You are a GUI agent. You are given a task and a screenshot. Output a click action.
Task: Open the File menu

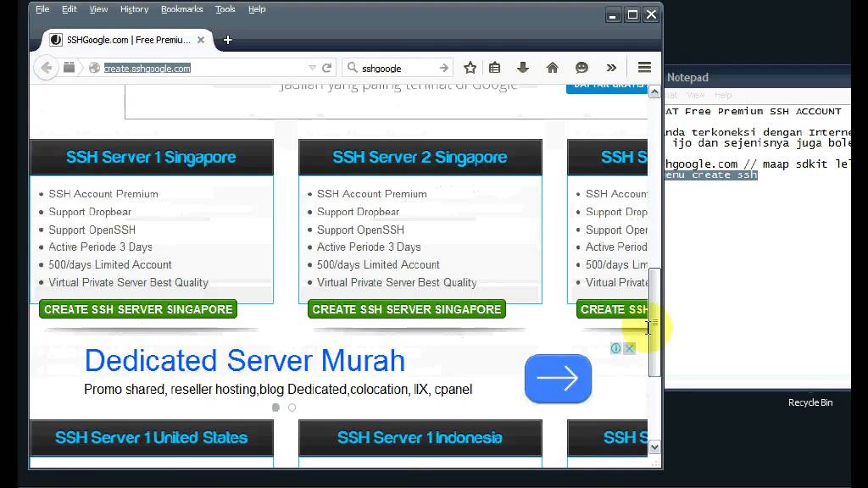coord(42,8)
